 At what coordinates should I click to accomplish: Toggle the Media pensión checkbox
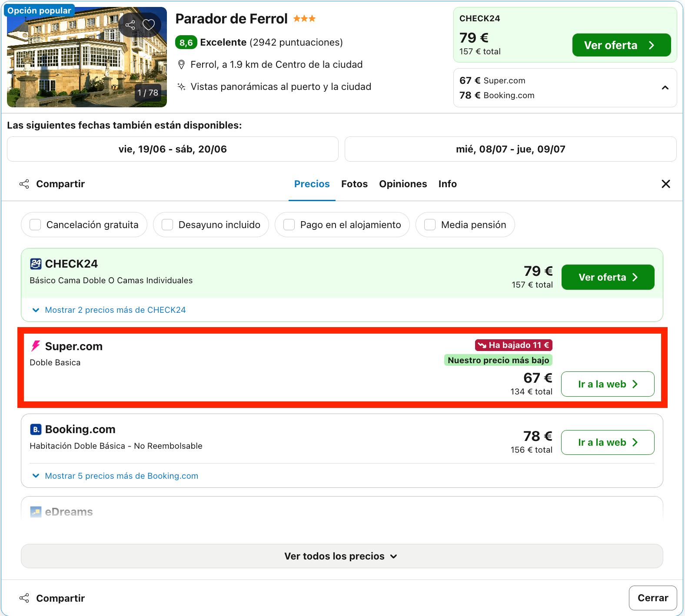430,225
